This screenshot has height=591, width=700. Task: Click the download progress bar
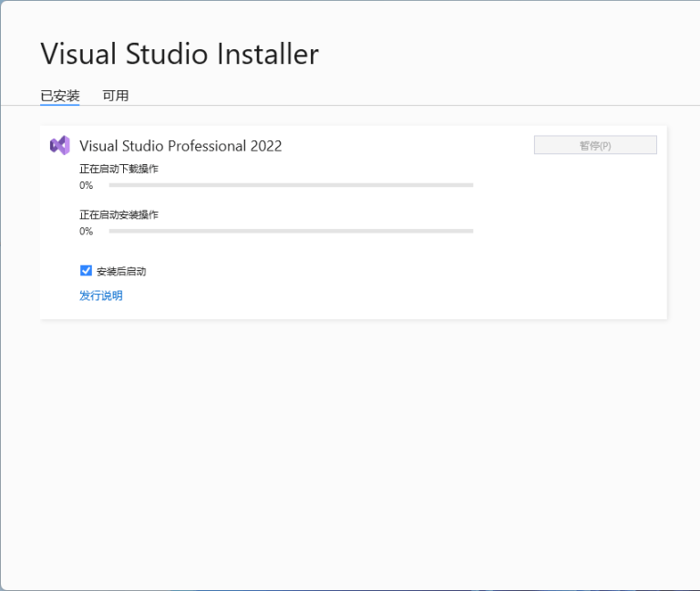pyautogui.click(x=291, y=185)
